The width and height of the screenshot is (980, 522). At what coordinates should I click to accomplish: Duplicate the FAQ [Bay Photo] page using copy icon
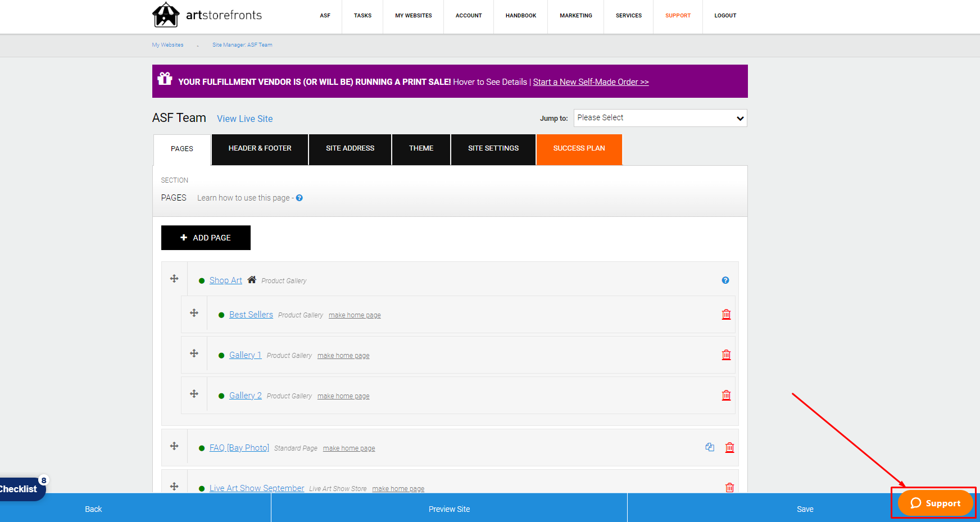tap(710, 447)
